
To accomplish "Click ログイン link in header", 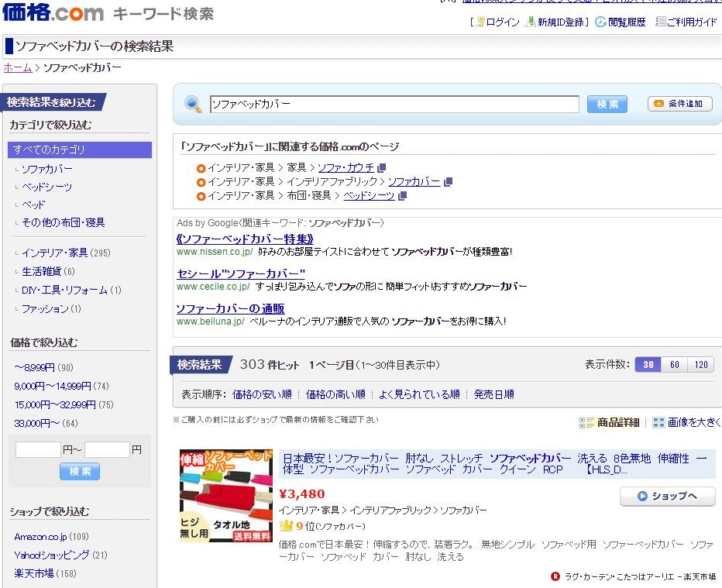I will [503, 22].
